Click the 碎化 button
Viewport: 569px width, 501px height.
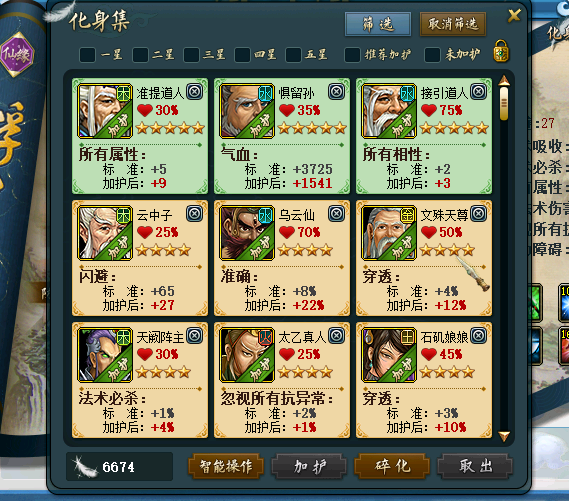(x=392, y=466)
